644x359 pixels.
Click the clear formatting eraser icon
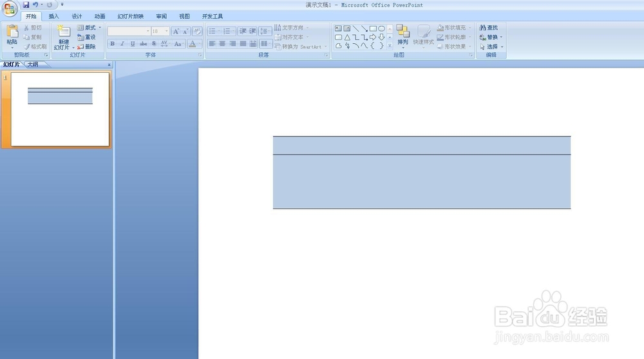click(197, 31)
